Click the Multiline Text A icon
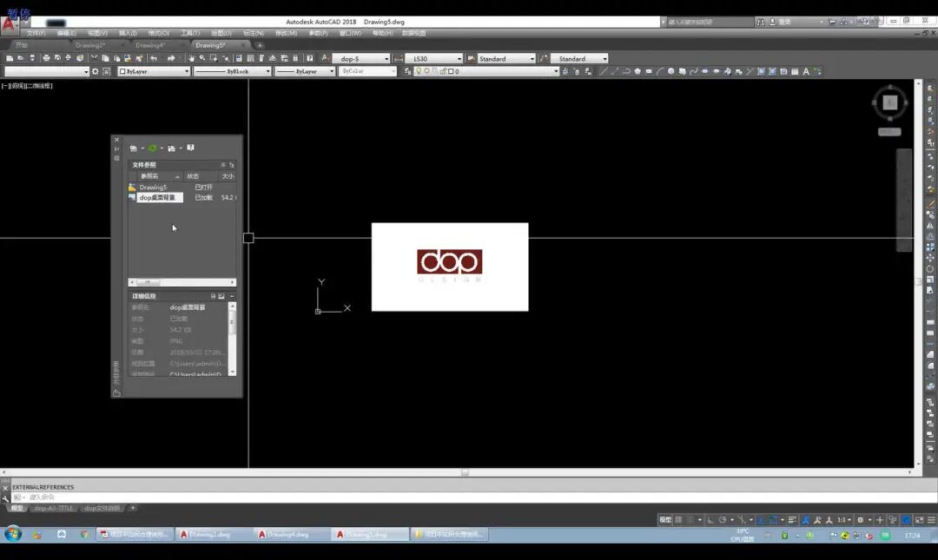 (806, 71)
